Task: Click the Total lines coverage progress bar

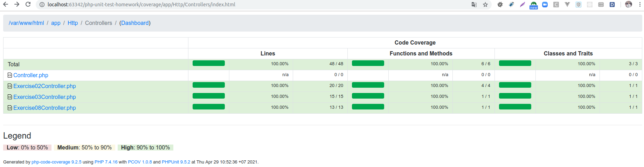Action: point(209,63)
